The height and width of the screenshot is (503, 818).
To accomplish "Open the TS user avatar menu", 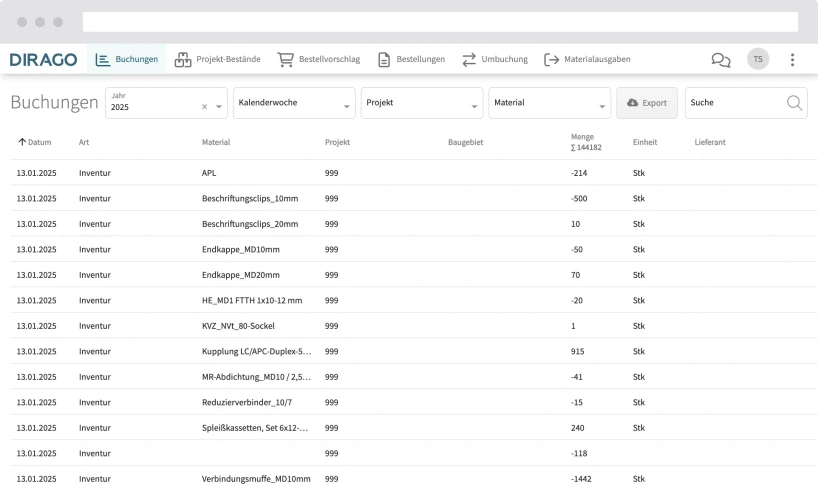I will coord(758,59).
